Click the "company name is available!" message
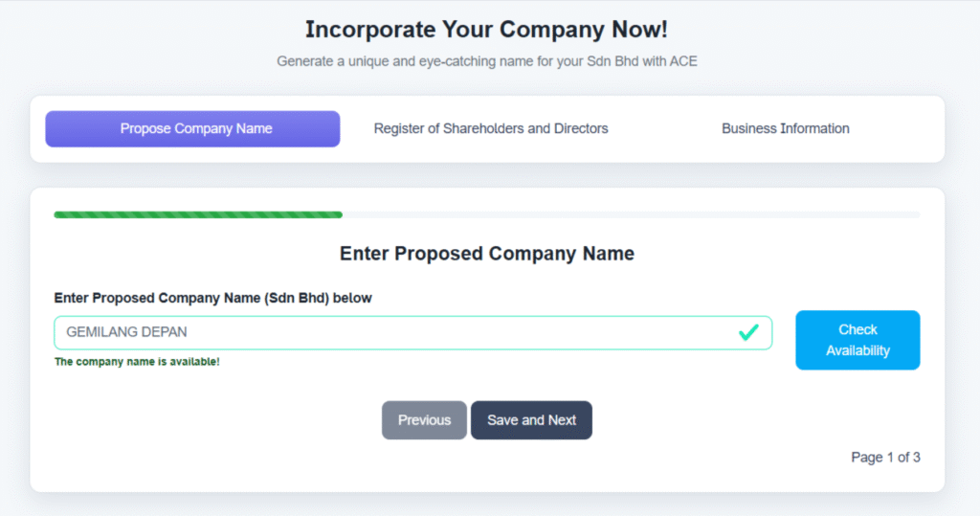This screenshot has width=980, height=516. (137, 362)
